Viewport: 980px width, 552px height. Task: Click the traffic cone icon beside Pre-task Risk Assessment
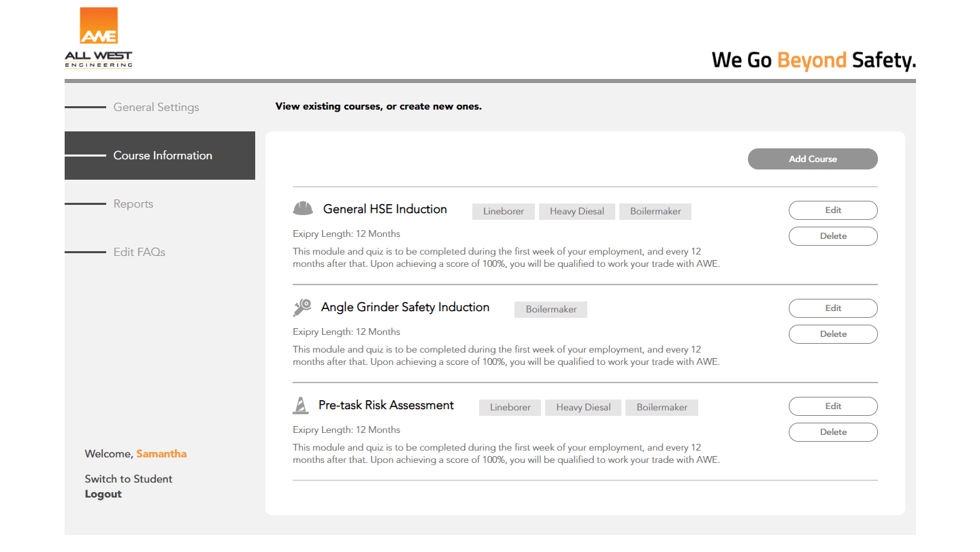(300, 406)
